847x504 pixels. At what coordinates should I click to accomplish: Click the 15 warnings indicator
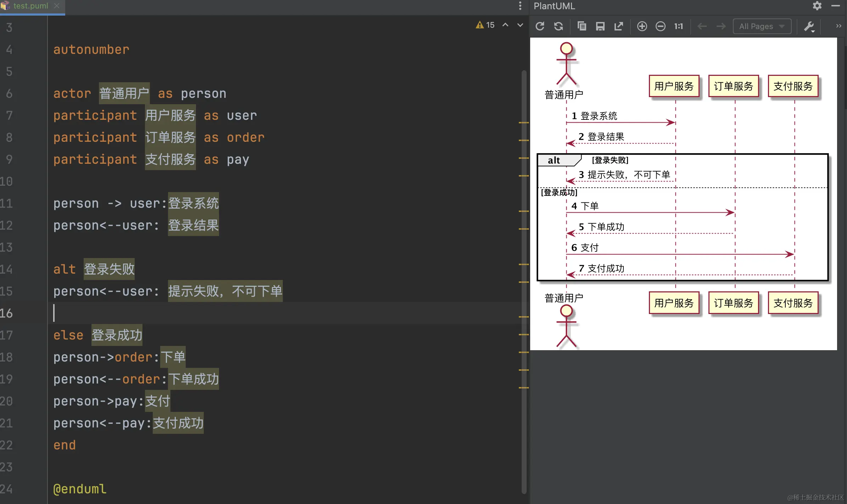[x=486, y=25]
